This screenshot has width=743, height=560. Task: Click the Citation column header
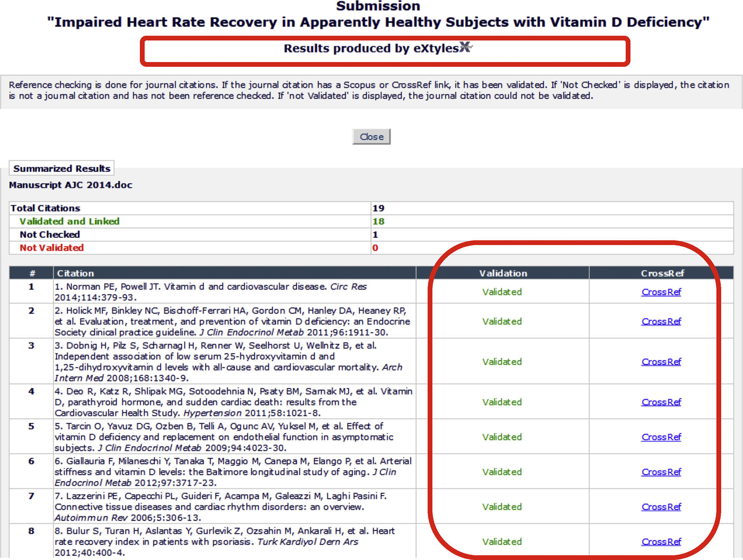click(x=75, y=273)
